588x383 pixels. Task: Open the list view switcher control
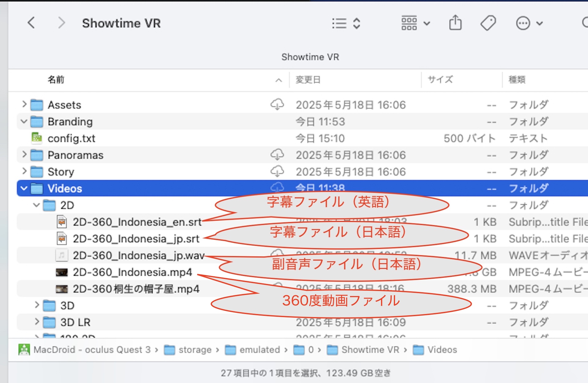point(346,23)
